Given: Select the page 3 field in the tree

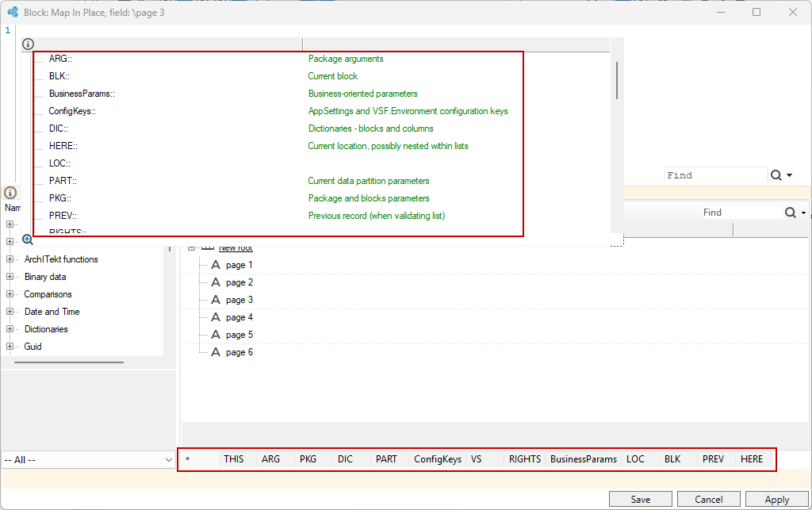Looking at the screenshot, I should pos(239,300).
